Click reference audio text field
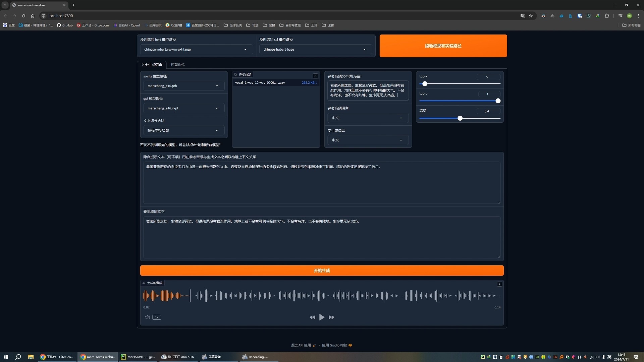Viewport: 644px width, 362px height. tap(368, 90)
